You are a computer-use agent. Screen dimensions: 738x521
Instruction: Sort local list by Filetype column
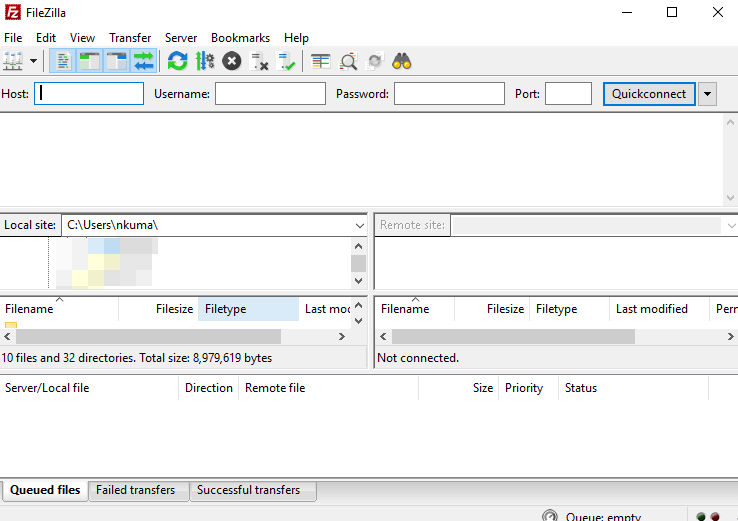point(248,309)
